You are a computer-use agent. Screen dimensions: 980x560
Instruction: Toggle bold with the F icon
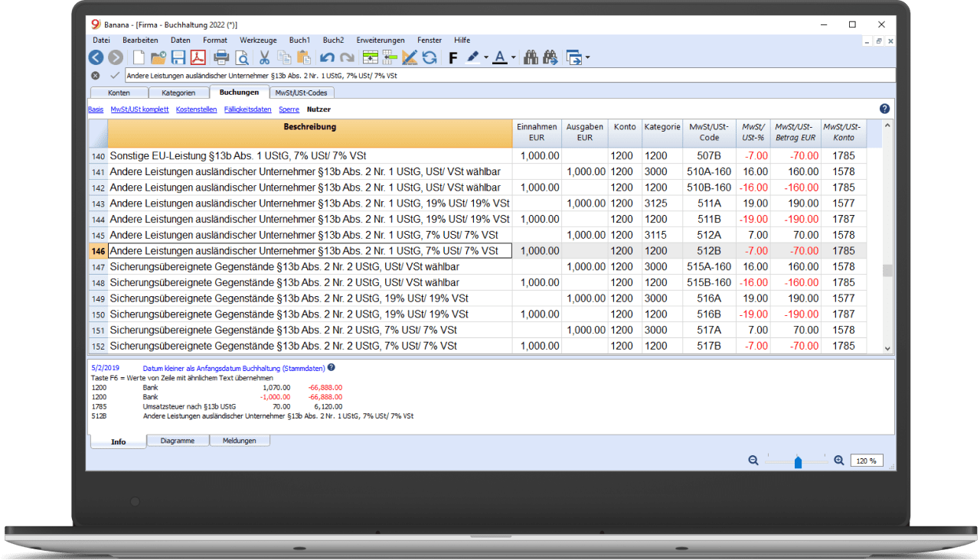(x=452, y=58)
